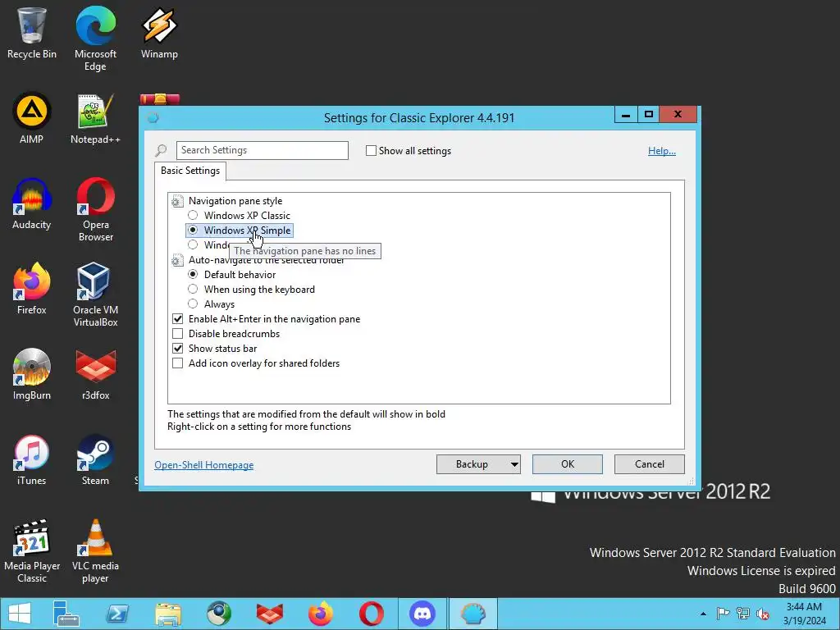Select Media Player Classic desktop icon

[32, 551]
